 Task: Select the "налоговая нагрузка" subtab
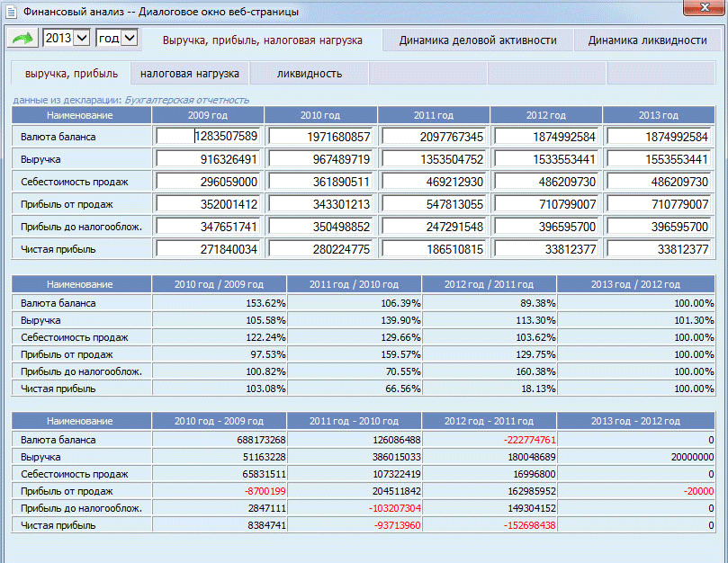click(x=190, y=74)
